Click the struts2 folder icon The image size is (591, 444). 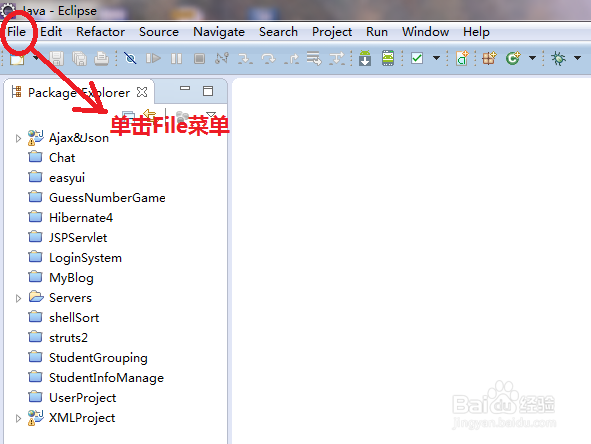tap(35, 336)
